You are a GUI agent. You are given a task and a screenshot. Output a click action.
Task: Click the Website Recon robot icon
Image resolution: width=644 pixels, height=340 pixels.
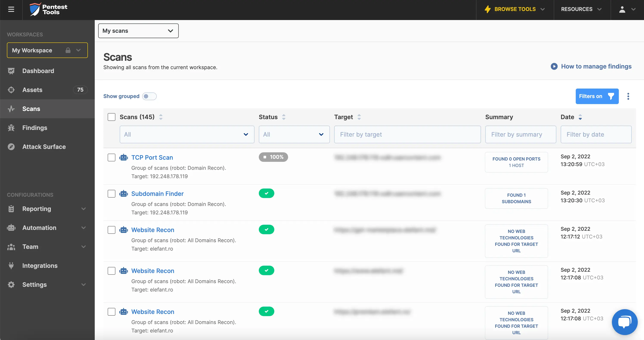click(124, 230)
